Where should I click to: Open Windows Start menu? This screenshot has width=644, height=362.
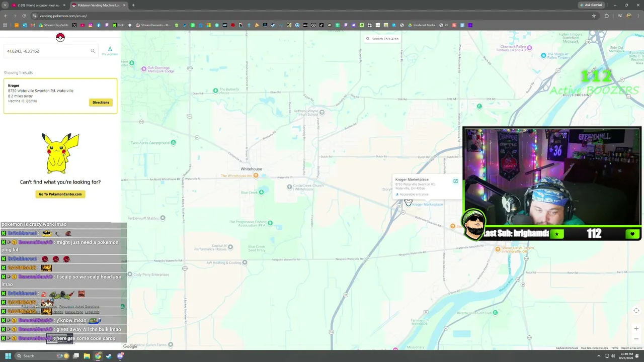click(8, 356)
